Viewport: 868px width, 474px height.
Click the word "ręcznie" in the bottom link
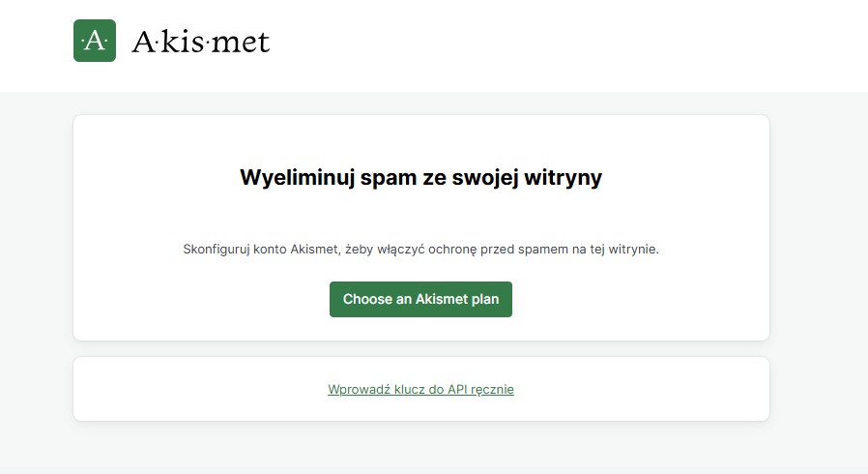(x=493, y=390)
